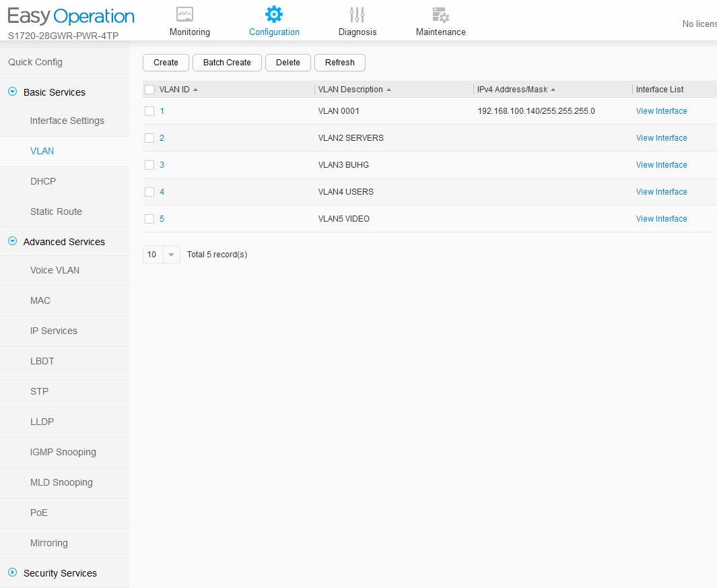Screen dimensions: 717x588
Task: Open the Monitoring section icon
Action: 184,15
